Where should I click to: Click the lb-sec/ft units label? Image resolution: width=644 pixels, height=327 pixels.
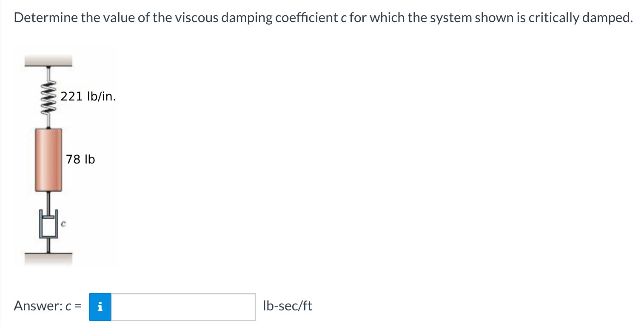click(x=288, y=306)
